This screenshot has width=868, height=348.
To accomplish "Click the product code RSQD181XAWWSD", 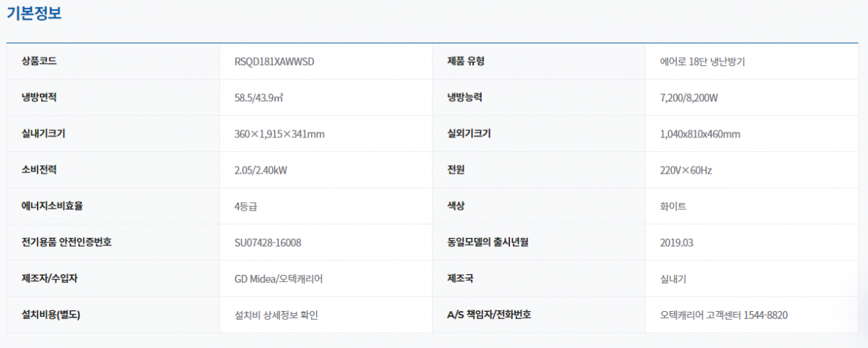I will 274,61.
